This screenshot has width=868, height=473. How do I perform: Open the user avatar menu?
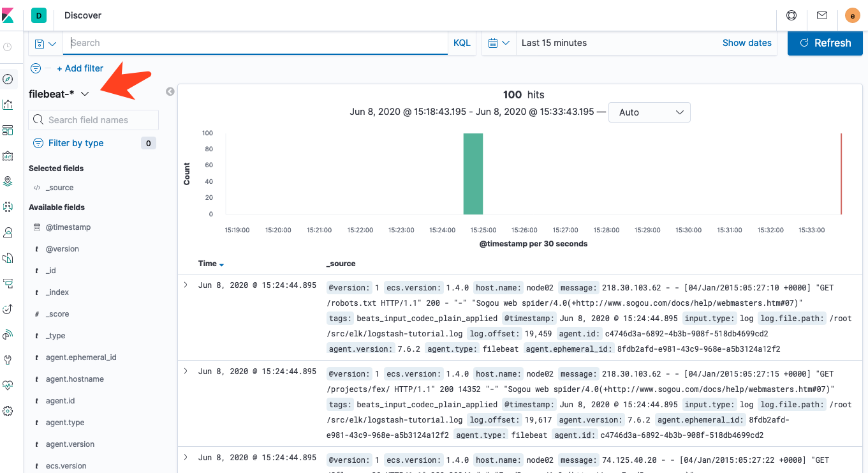click(x=853, y=15)
